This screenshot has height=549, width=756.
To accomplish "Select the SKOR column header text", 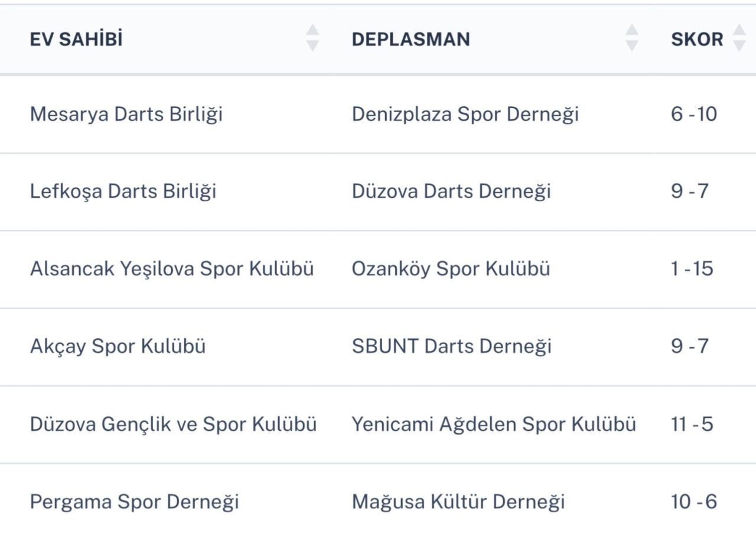I will 697,40.
